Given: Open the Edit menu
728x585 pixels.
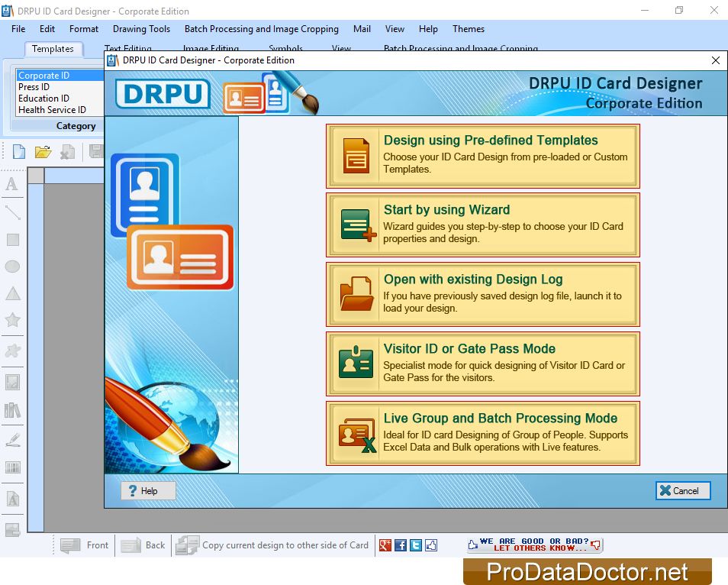Looking at the screenshot, I should pyautogui.click(x=47, y=29).
